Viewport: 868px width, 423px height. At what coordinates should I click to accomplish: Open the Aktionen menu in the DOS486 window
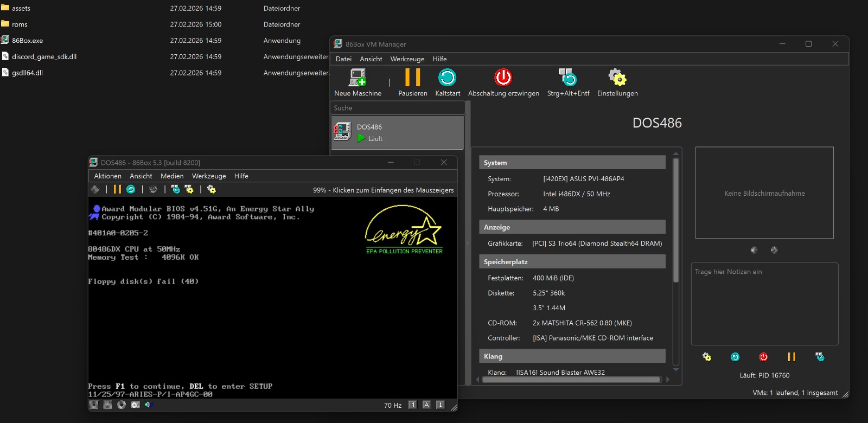[107, 176]
